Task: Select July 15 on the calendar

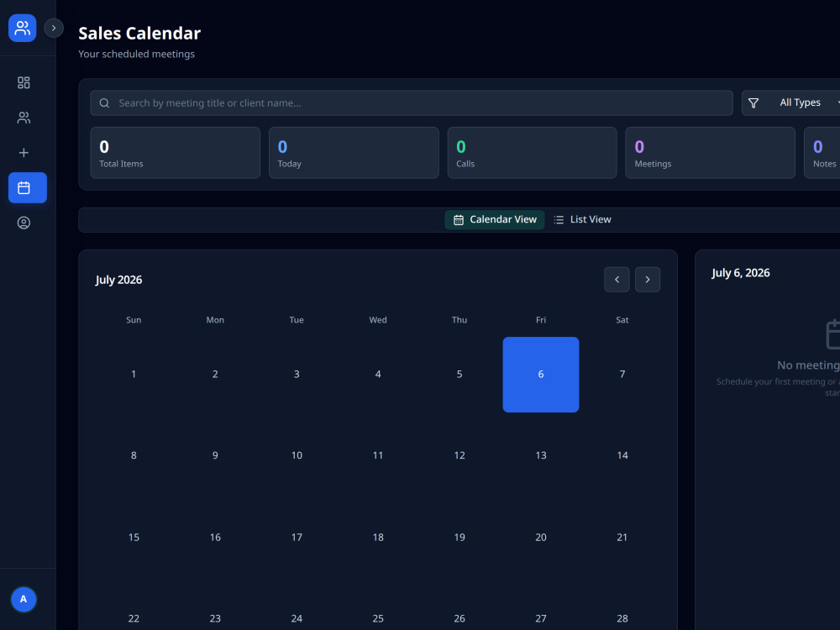Action: tap(134, 538)
